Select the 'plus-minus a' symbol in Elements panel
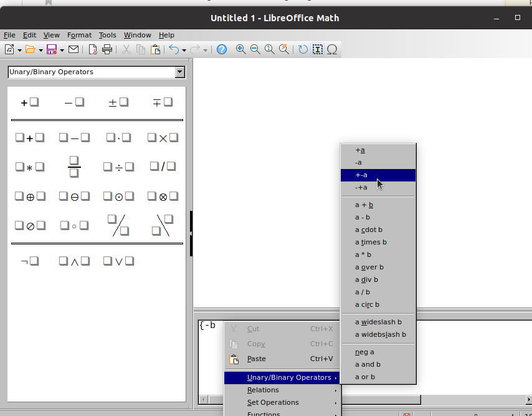Viewport: 532px width, 416px height. coord(118,101)
